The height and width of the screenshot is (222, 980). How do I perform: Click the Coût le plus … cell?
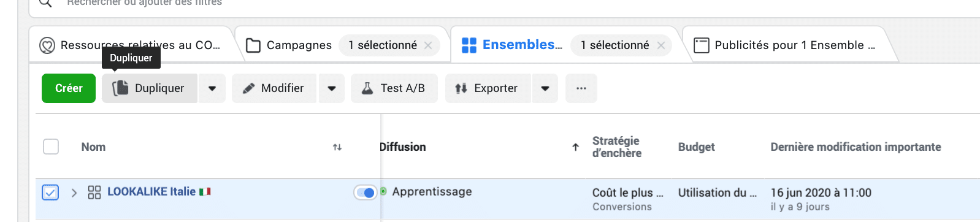point(628,193)
